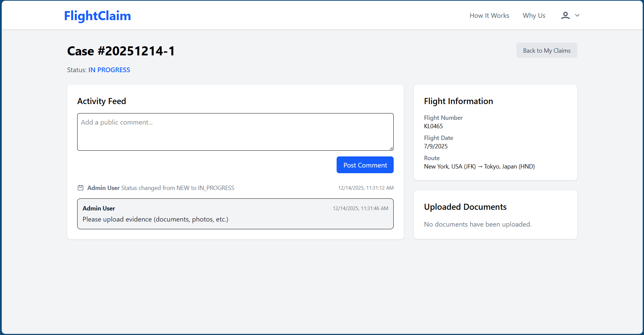Image resolution: width=644 pixels, height=335 pixels.
Task: Click the flight number KL0465
Action: pyautogui.click(x=433, y=126)
